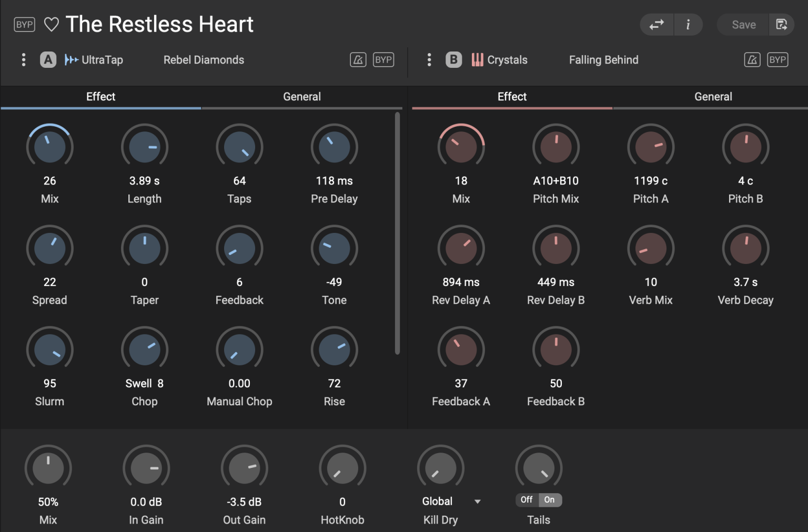Image resolution: width=808 pixels, height=532 pixels.
Task: Click the Save As disk icon
Action: pyautogui.click(x=782, y=25)
